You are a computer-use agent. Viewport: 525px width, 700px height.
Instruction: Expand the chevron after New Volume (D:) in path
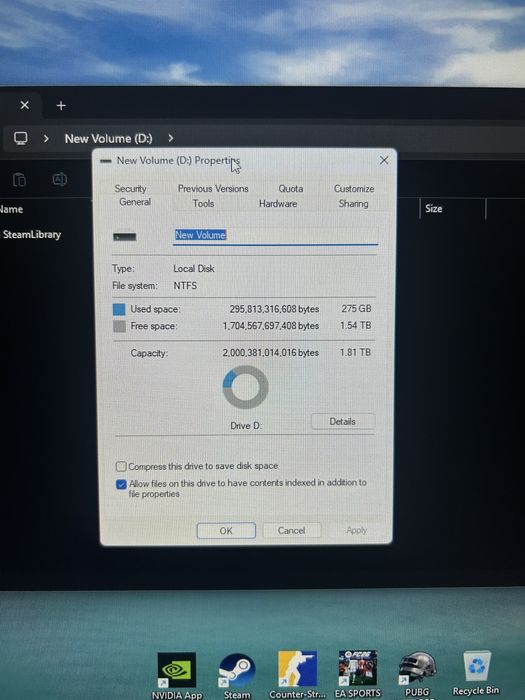tap(171, 138)
